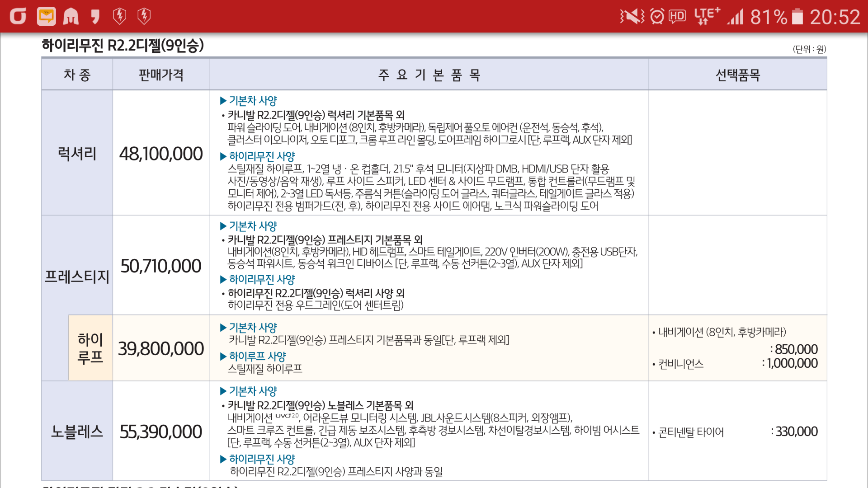Image resolution: width=868 pixels, height=488 pixels.
Task: Select the 선택품목 column header
Action: click(737, 75)
